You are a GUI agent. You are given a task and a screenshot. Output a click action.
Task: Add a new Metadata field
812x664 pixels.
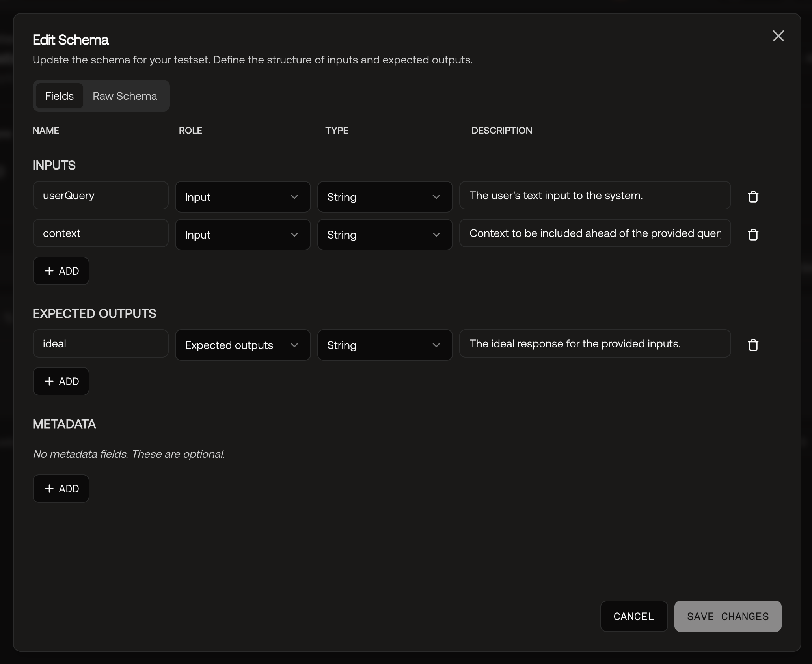click(61, 489)
